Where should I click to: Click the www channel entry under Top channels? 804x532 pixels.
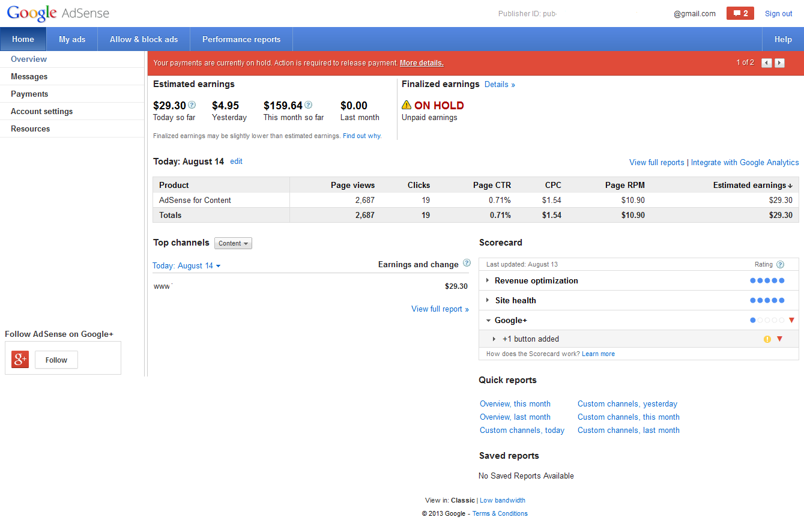[162, 286]
